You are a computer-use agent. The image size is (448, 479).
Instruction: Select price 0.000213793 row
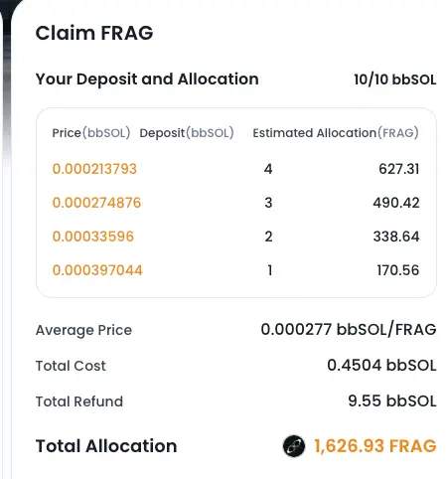(x=235, y=169)
